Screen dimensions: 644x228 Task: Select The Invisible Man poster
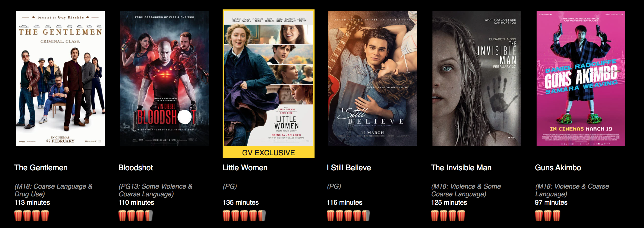click(x=477, y=78)
